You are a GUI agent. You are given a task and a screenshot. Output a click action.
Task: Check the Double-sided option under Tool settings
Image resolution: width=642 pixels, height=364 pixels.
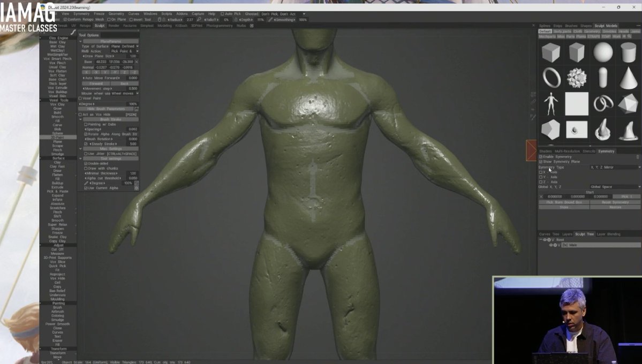point(87,163)
